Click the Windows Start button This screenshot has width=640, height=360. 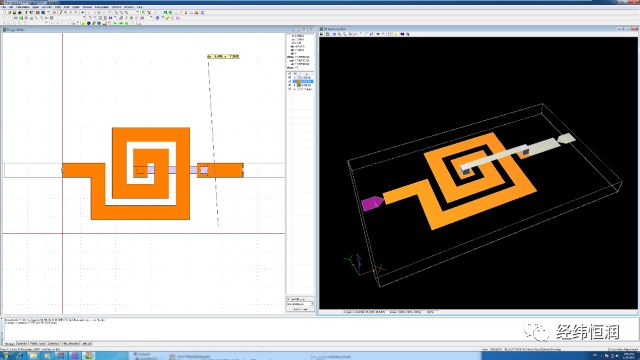[x=5, y=356]
